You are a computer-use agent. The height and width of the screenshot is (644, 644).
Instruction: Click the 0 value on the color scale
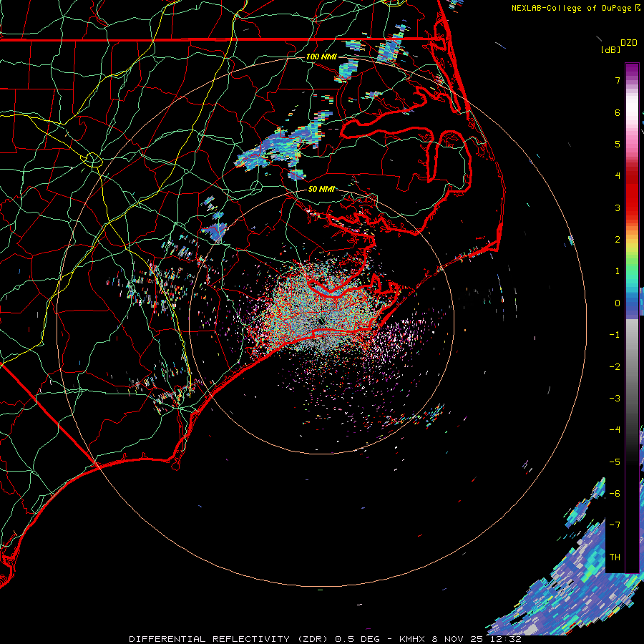[618, 303]
